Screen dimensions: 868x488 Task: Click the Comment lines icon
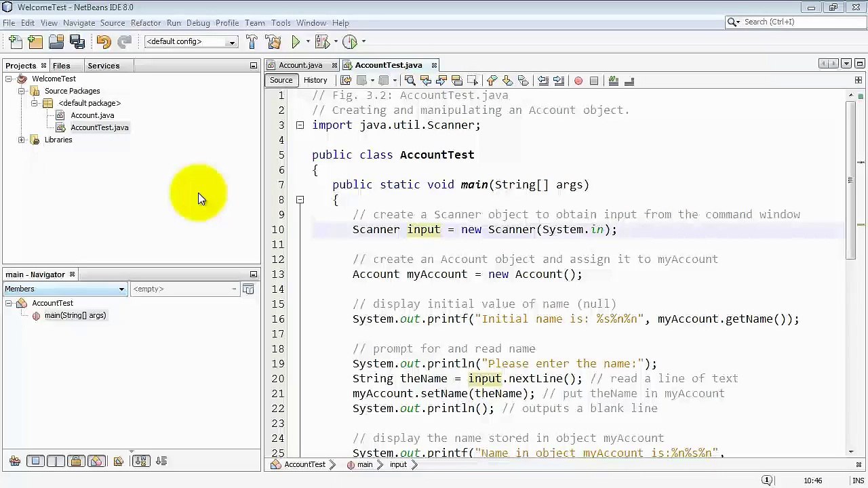(x=614, y=81)
